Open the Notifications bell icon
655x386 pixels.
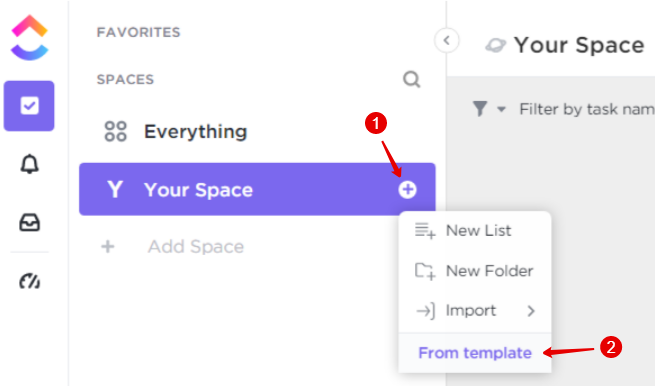pyautogui.click(x=30, y=164)
